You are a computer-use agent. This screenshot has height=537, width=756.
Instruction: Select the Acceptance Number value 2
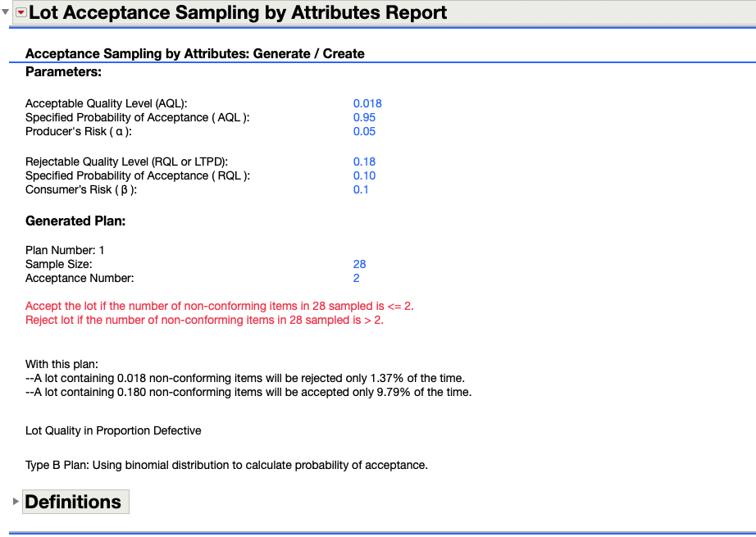pyautogui.click(x=356, y=278)
